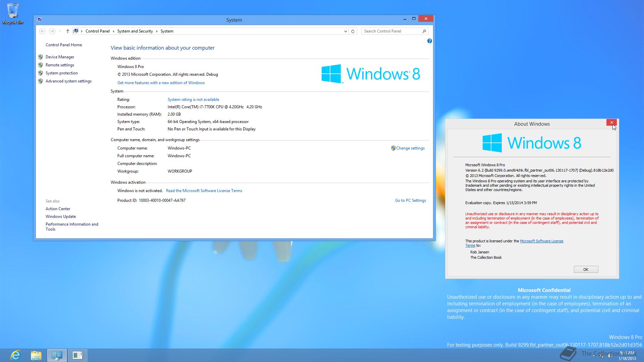Read the Microsoft Software License Terms
644x362 pixels.
point(204,191)
